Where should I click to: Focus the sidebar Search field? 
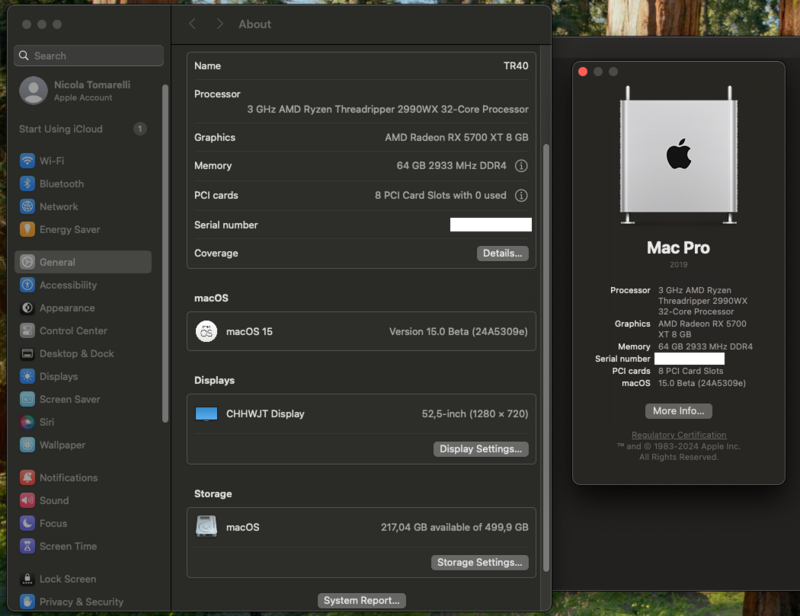(90, 56)
